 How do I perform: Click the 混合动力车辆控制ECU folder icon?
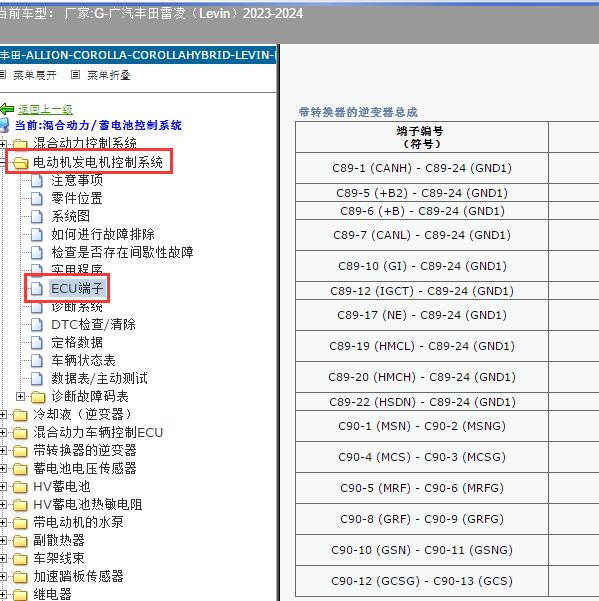(x=20, y=433)
